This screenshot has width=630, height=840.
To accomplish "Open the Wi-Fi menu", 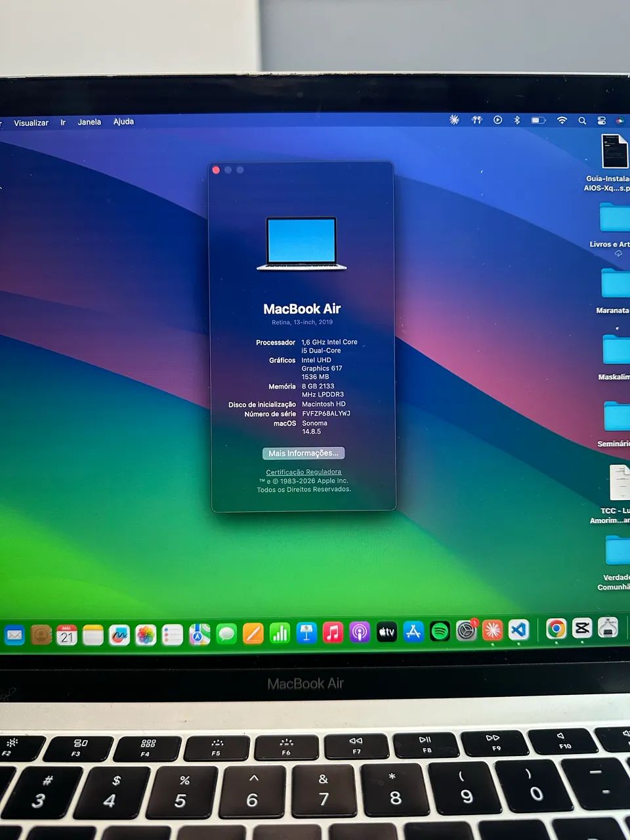I will pyautogui.click(x=562, y=121).
